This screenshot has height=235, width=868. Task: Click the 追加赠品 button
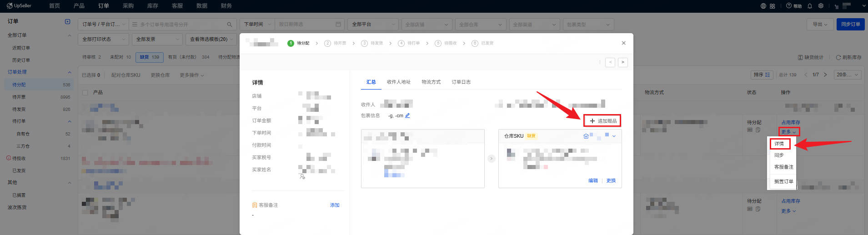pyautogui.click(x=602, y=121)
